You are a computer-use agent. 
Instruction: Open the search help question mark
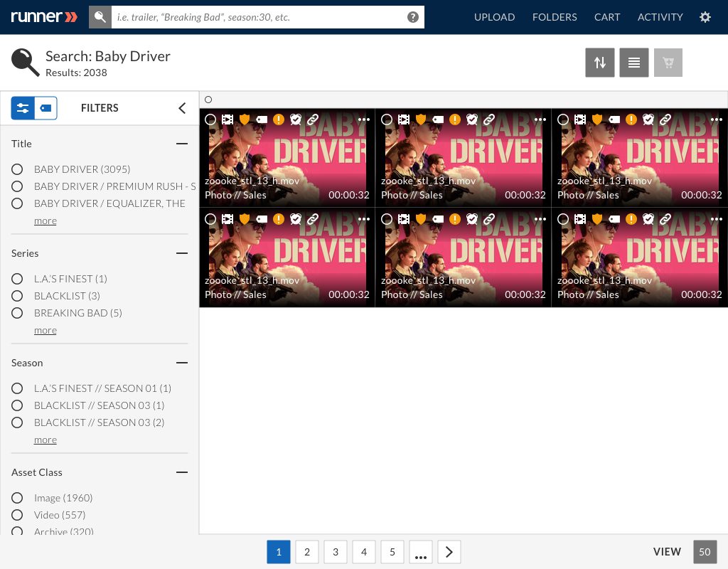tap(413, 17)
